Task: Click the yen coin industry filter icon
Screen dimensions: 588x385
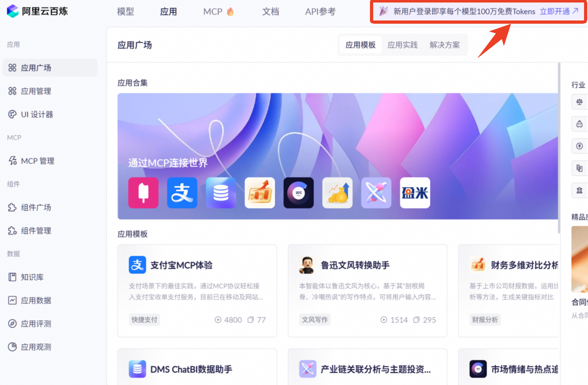Action: tap(579, 146)
